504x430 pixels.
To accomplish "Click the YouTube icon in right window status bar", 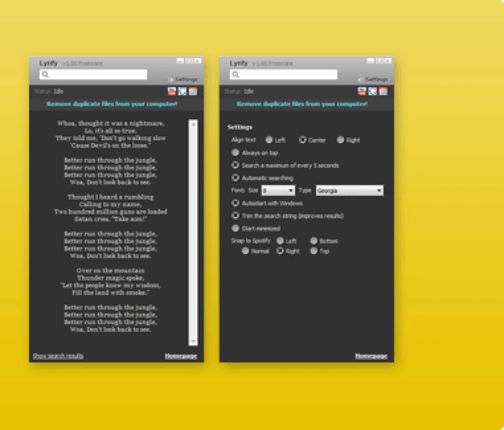I will coord(362,92).
